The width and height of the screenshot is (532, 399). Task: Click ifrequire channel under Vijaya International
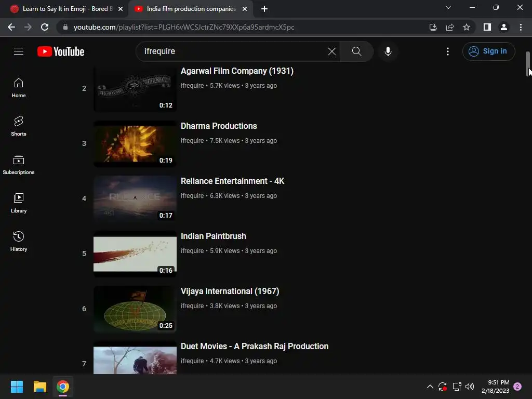[x=192, y=305]
